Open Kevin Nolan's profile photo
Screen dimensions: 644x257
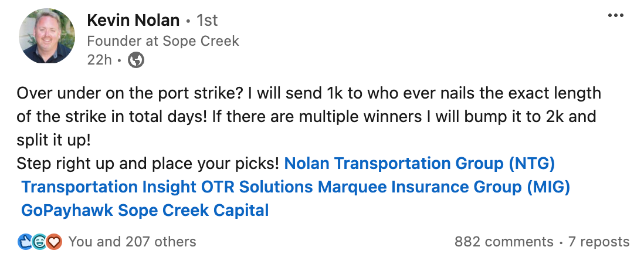coord(47,36)
